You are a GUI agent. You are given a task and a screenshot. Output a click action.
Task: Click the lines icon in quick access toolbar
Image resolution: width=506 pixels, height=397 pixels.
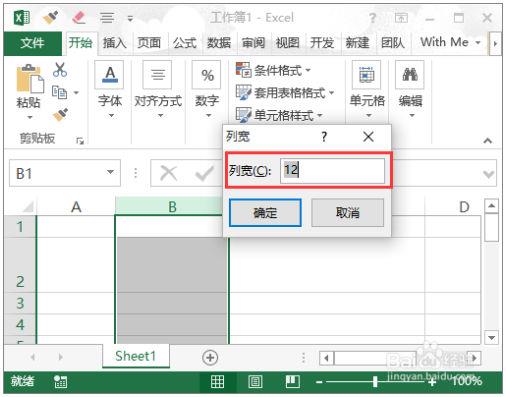[x=107, y=18]
